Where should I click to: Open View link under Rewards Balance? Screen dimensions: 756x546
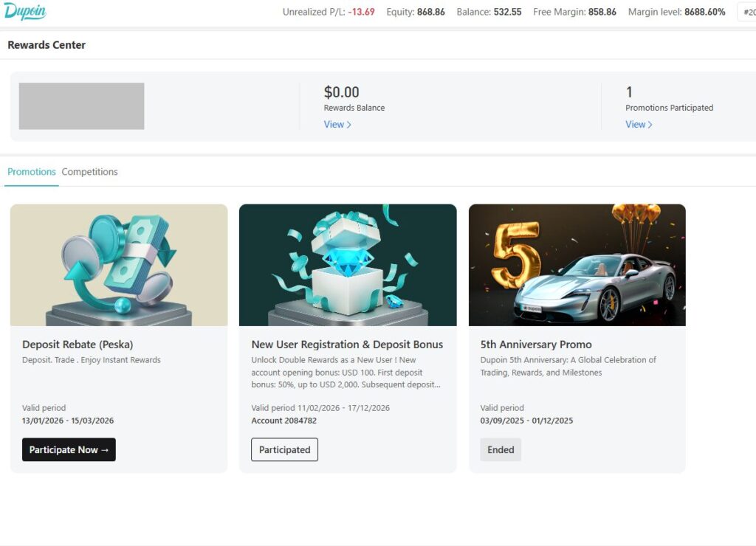pos(337,125)
